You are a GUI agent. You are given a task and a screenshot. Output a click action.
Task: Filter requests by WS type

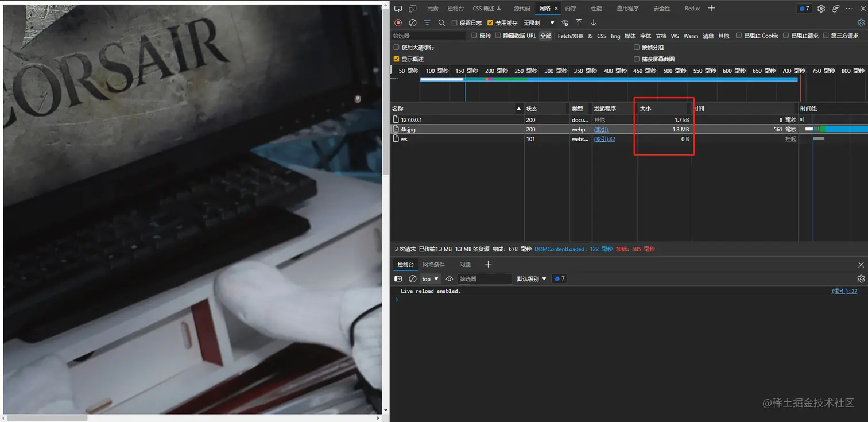[675, 36]
